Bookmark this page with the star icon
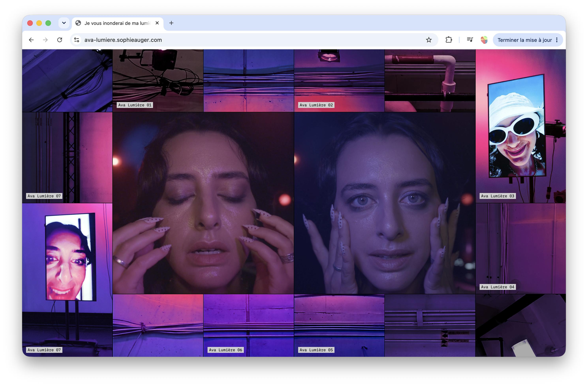Screen dimensions: 588x386 click(x=429, y=40)
